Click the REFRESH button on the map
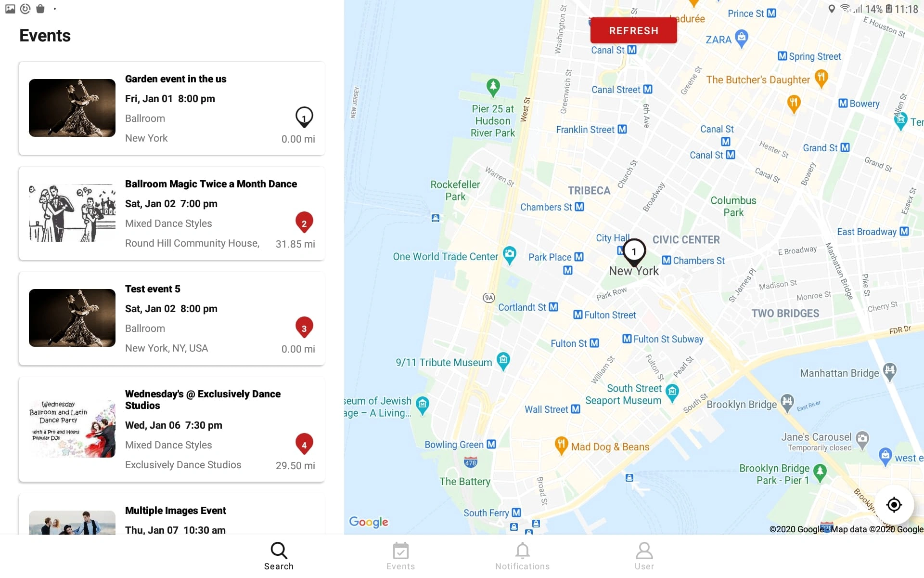Image resolution: width=924 pixels, height=578 pixels. click(x=633, y=31)
